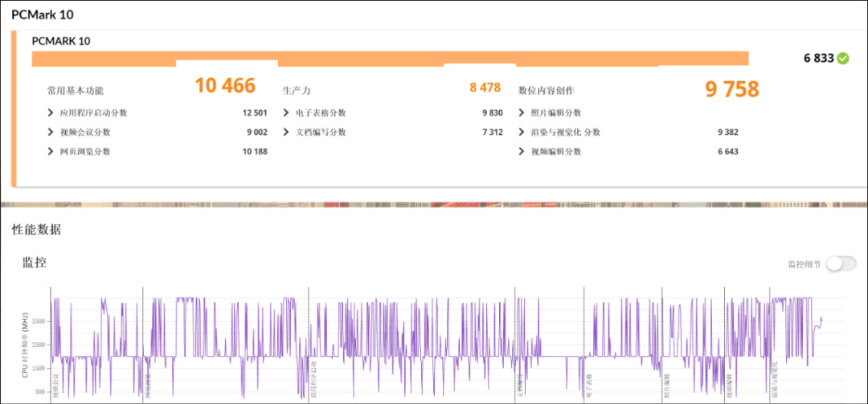The width and height of the screenshot is (868, 404).
Task: Click the 9 382 rendering value
Action: (728, 133)
